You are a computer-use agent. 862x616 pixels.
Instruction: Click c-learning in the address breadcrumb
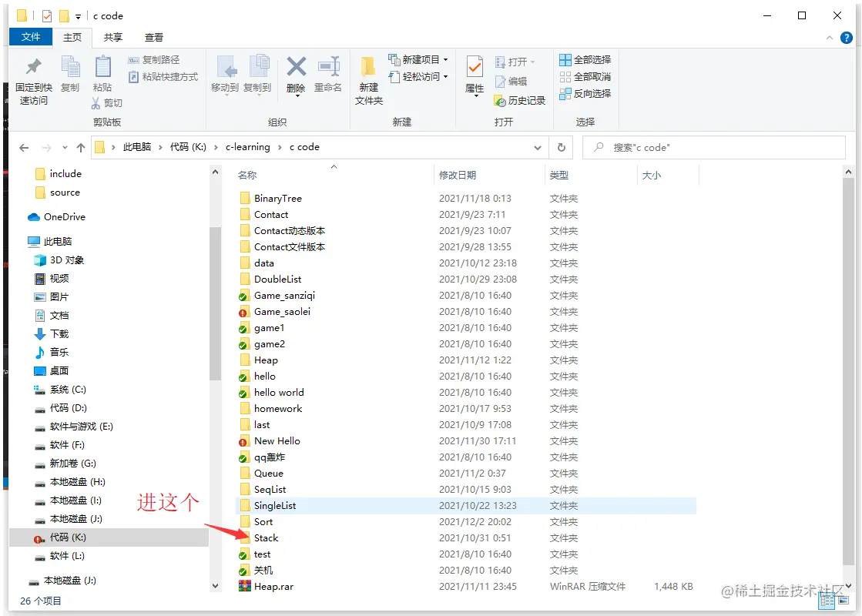coord(248,147)
